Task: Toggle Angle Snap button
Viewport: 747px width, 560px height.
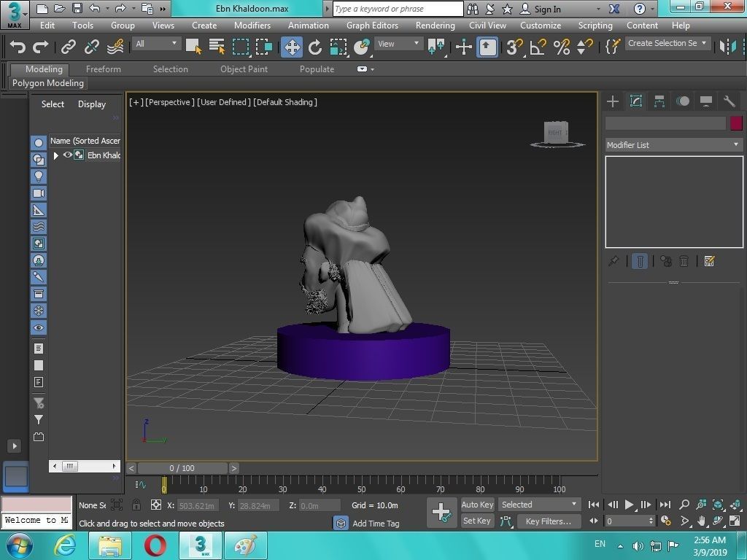Action: pyautogui.click(x=538, y=47)
